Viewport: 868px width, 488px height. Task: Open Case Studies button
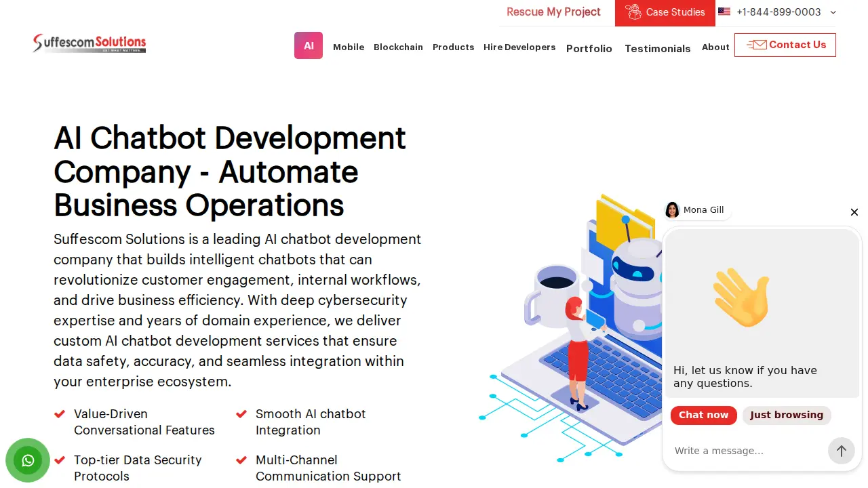(x=665, y=12)
